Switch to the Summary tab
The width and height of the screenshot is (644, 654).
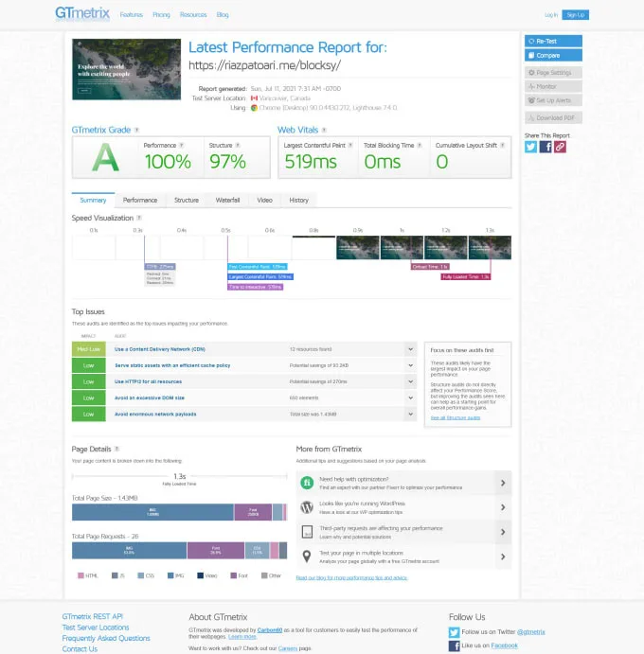[x=93, y=201]
